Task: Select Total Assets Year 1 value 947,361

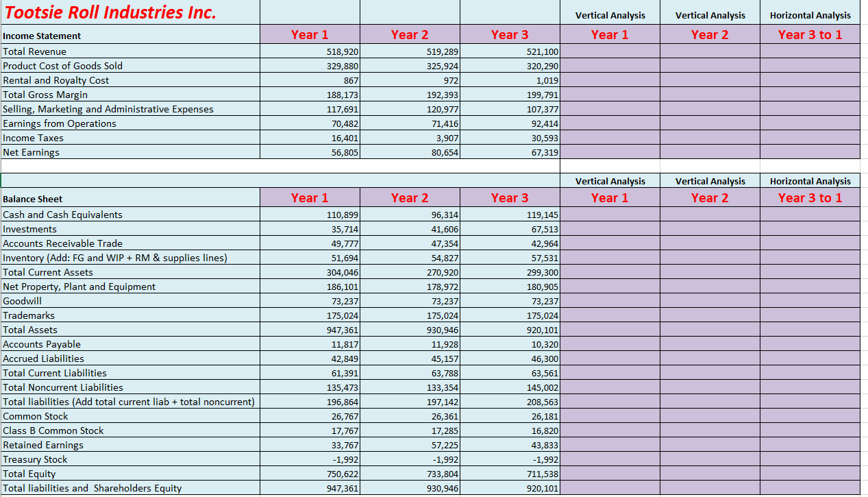Action: pyautogui.click(x=310, y=330)
